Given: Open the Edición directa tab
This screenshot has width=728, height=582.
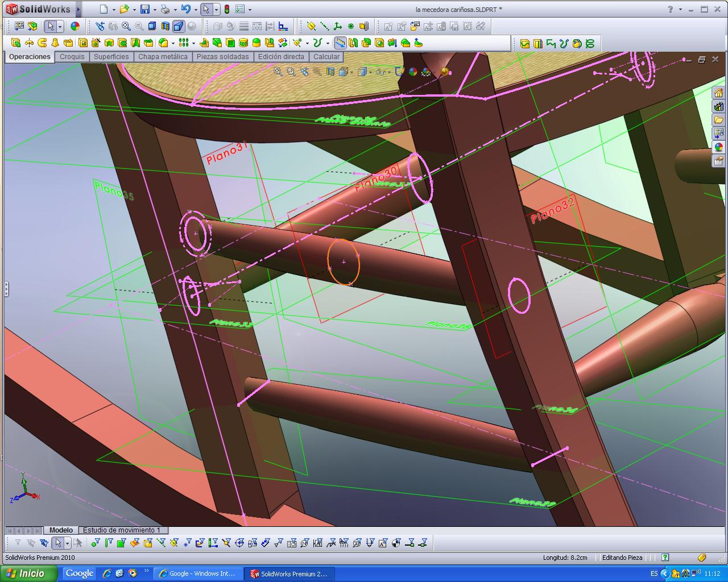Looking at the screenshot, I should click(281, 56).
